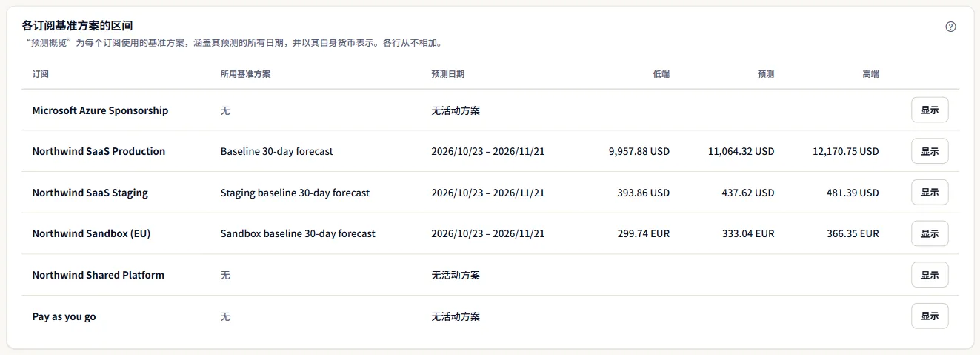Screen dimensions: 980x355
Task: Click the 366.35 EUR high-end value
Action: pos(853,233)
